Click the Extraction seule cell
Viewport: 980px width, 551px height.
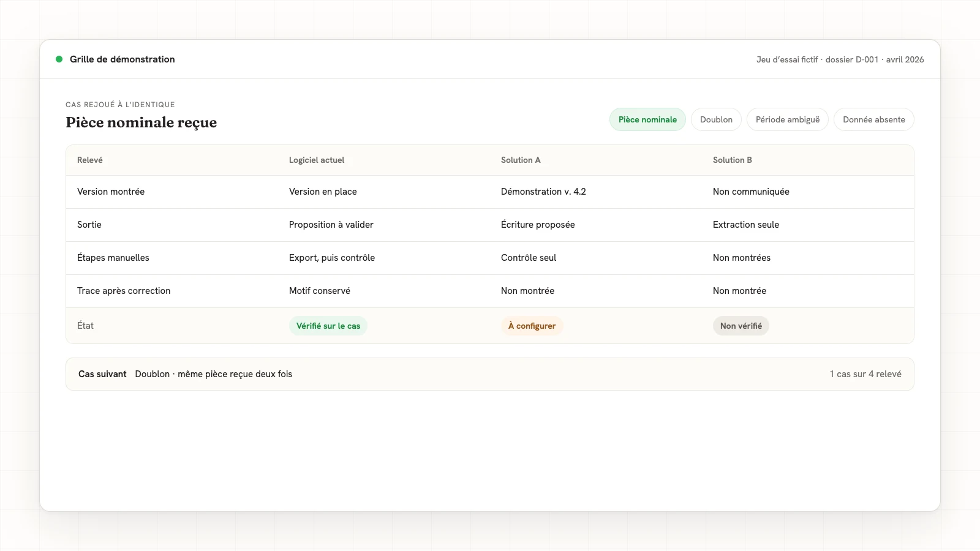coord(746,225)
